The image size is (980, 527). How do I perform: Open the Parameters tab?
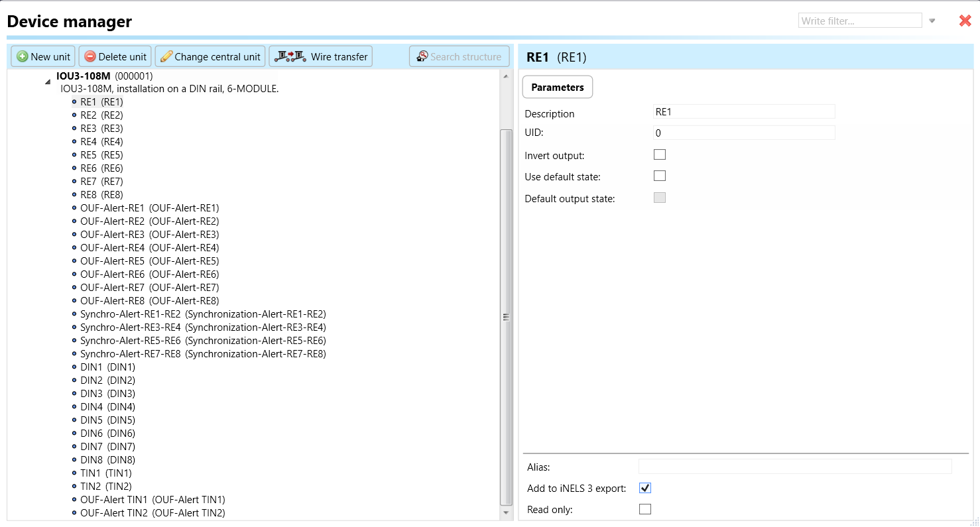point(558,88)
